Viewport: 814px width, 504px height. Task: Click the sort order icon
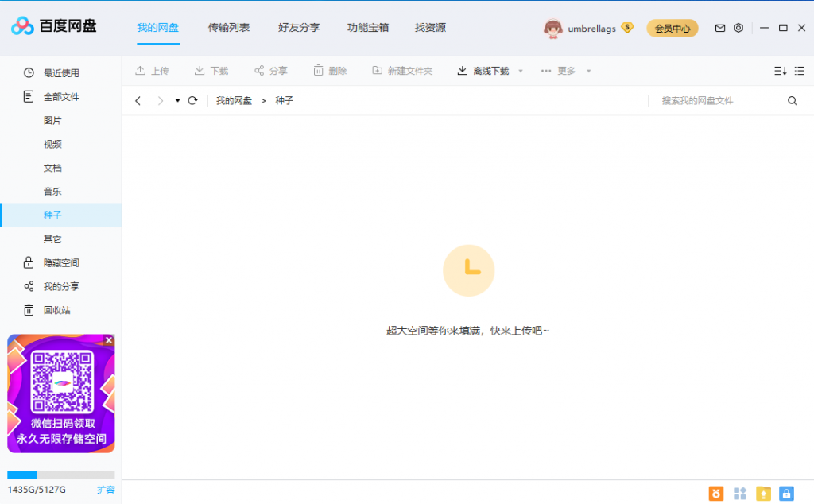click(780, 71)
